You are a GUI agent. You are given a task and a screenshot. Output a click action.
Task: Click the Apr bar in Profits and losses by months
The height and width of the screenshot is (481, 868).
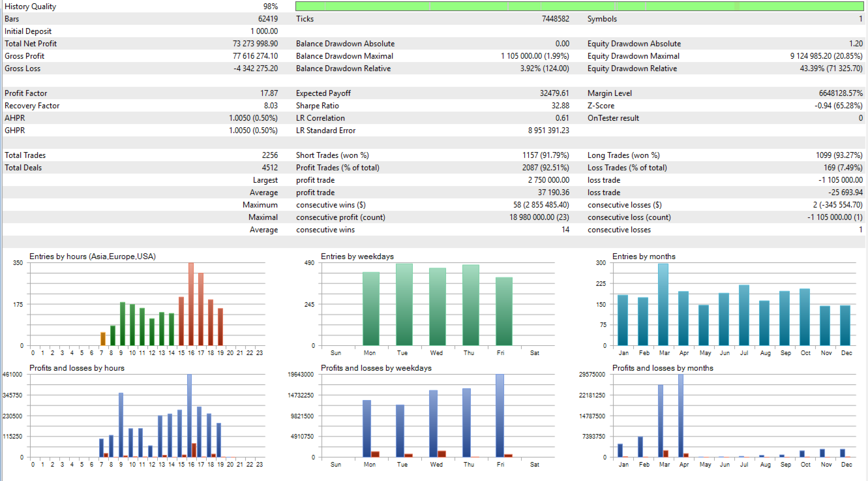click(681, 416)
